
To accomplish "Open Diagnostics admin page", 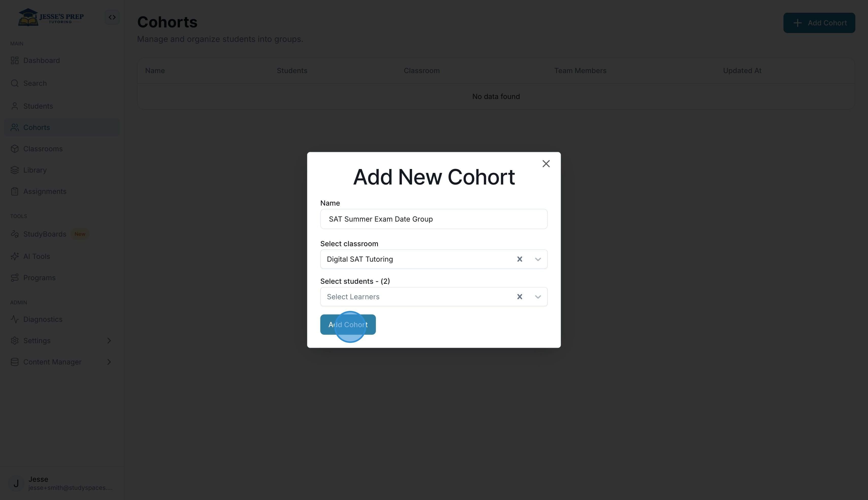I will point(43,319).
